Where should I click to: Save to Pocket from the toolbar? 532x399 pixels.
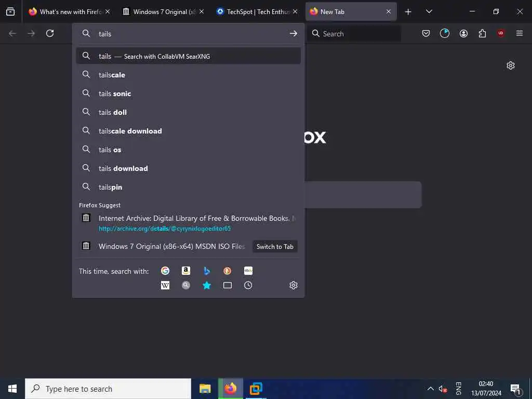[426, 33]
